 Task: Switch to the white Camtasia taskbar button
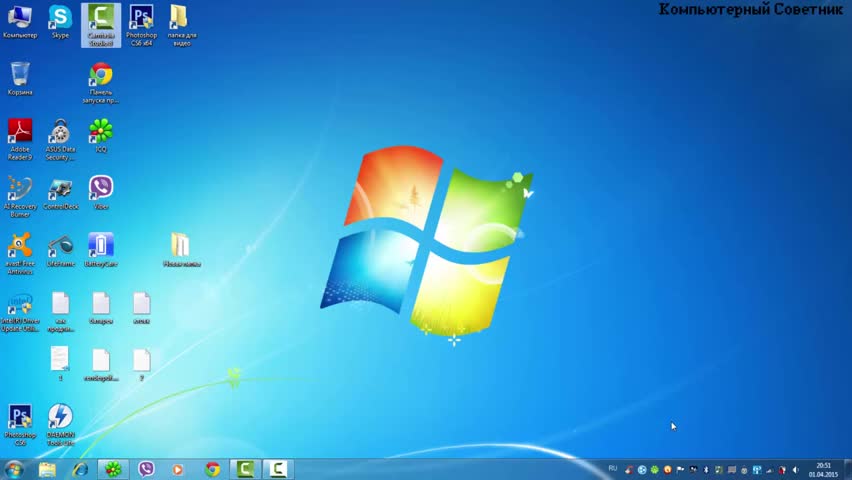coord(278,469)
